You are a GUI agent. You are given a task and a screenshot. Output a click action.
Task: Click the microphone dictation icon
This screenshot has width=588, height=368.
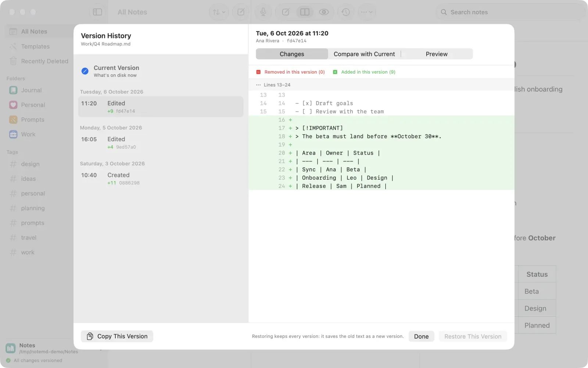[263, 12]
